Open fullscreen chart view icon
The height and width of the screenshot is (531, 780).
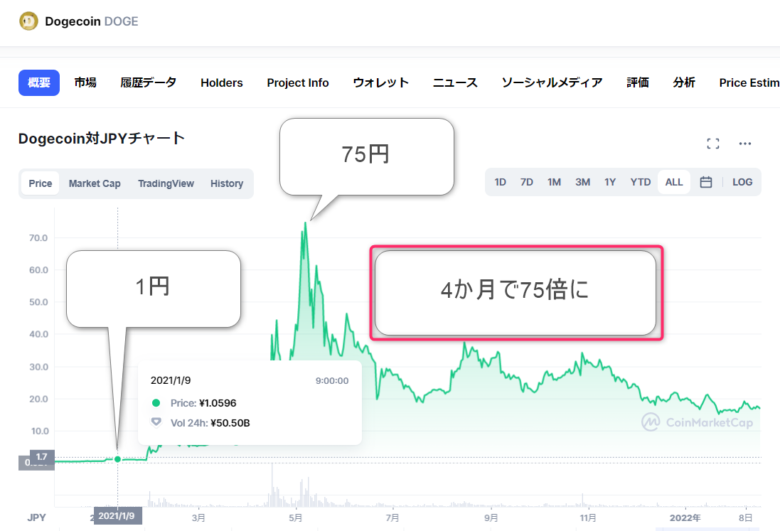click(x=713, y=144)
